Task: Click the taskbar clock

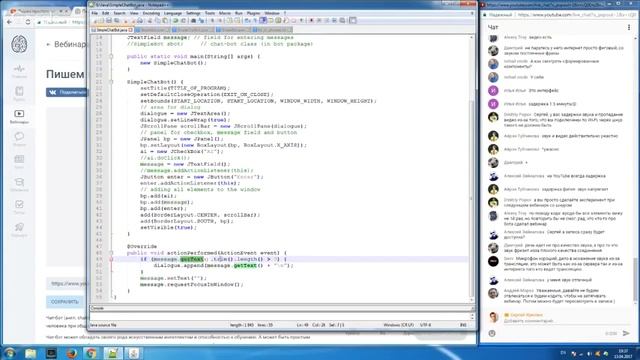Action: (623, 353)
